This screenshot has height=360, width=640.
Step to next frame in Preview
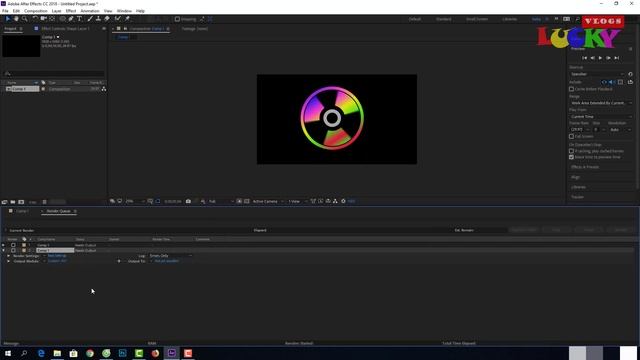[x=608, y=58]
